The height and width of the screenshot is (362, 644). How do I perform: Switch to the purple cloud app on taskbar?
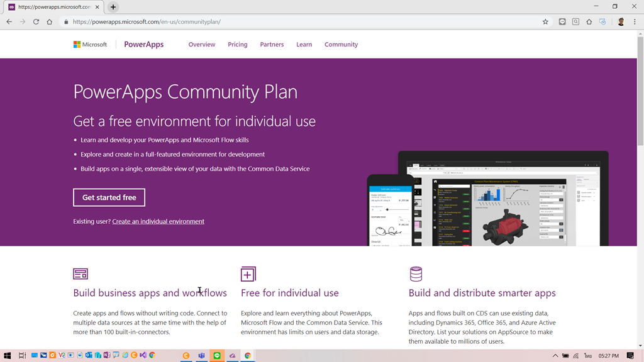click(x=232, y=356)
